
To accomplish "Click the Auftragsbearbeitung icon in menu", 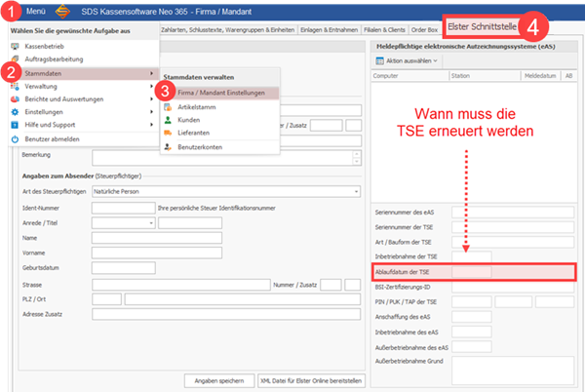I will (x=14, y=59).
